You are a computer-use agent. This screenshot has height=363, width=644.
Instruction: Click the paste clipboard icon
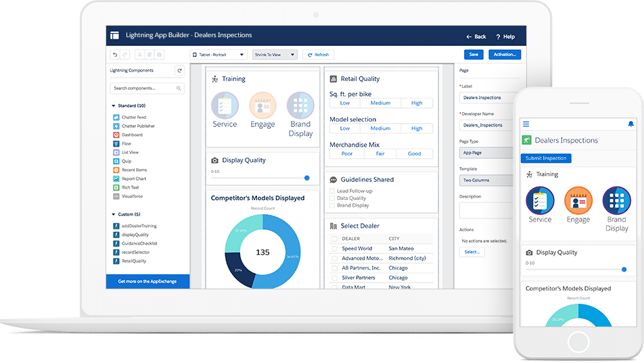point(160,55)
